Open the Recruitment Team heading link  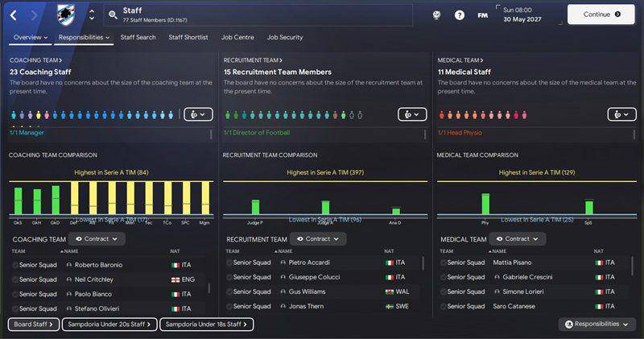tap(253, 60)
